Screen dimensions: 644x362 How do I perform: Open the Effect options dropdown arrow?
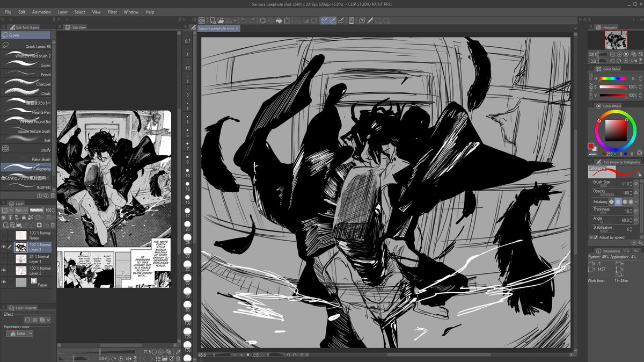[48, 320]
